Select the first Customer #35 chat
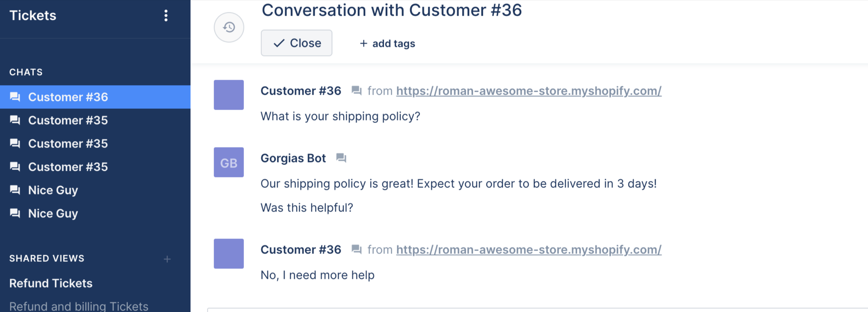Screen dimensions: 868x312 tap(95, 120)
